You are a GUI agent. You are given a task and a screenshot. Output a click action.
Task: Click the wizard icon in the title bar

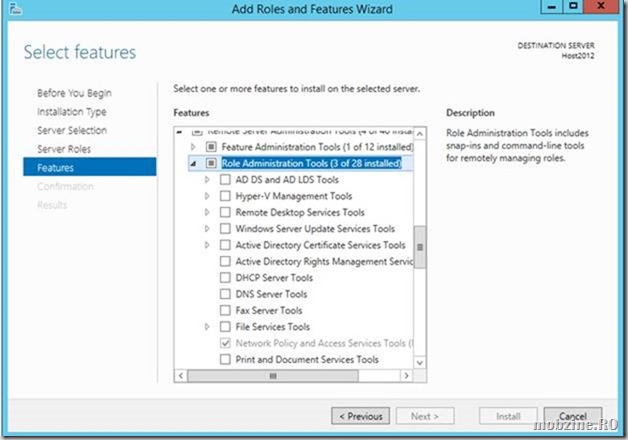click(16, 8)
